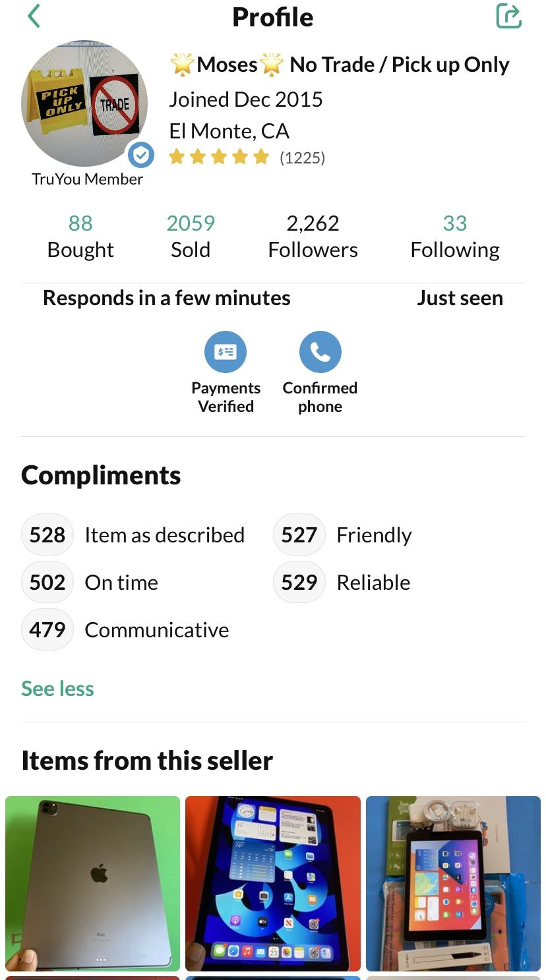The image size is (546, 980).
Task: Open the seller's profile picture
Action: 84,103
